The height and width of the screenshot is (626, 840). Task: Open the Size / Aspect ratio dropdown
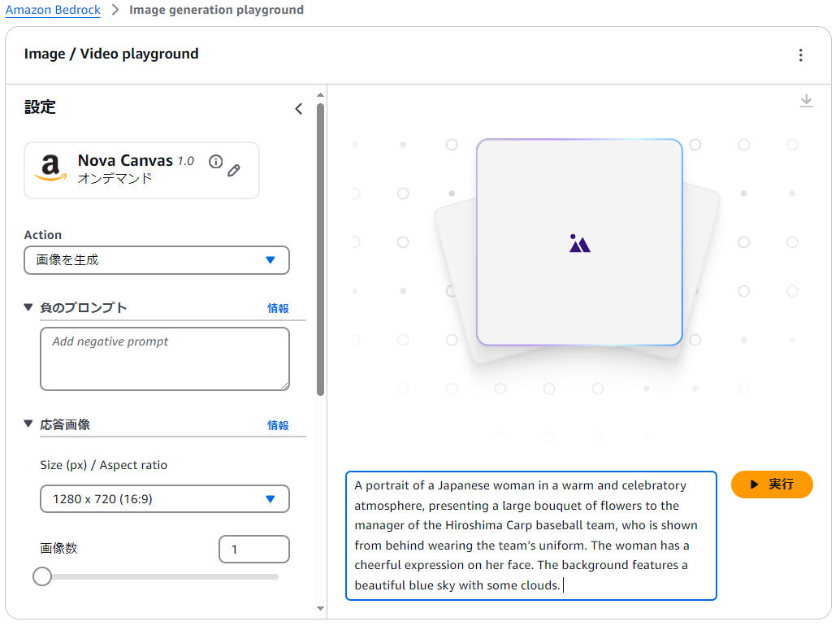coord(164,499)
